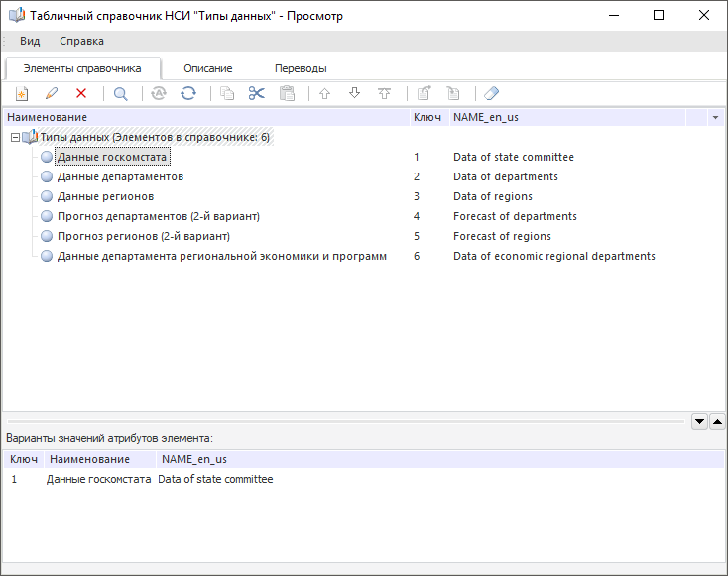Sort by the 'Ключ' column header
The height and width of the screenshot is (576, 728).
point(426,117)
